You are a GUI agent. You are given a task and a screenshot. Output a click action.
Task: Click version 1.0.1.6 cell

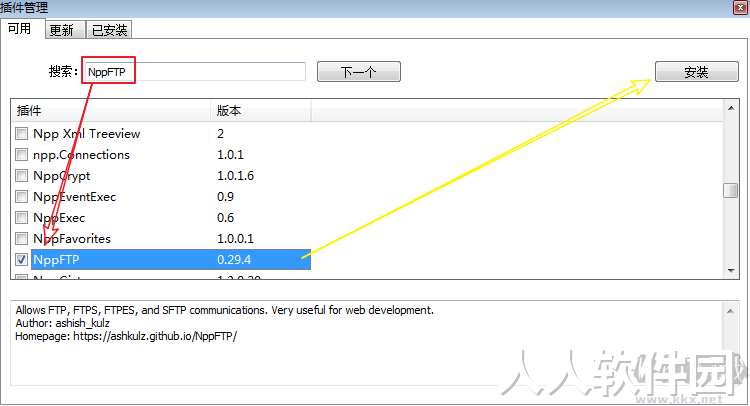tap(235, 176)
